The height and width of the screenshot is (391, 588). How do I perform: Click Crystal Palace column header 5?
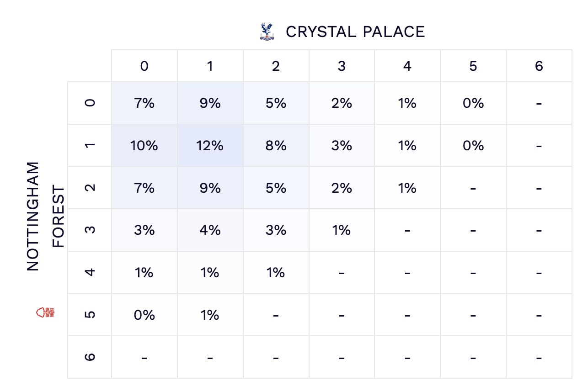[473, 66]
